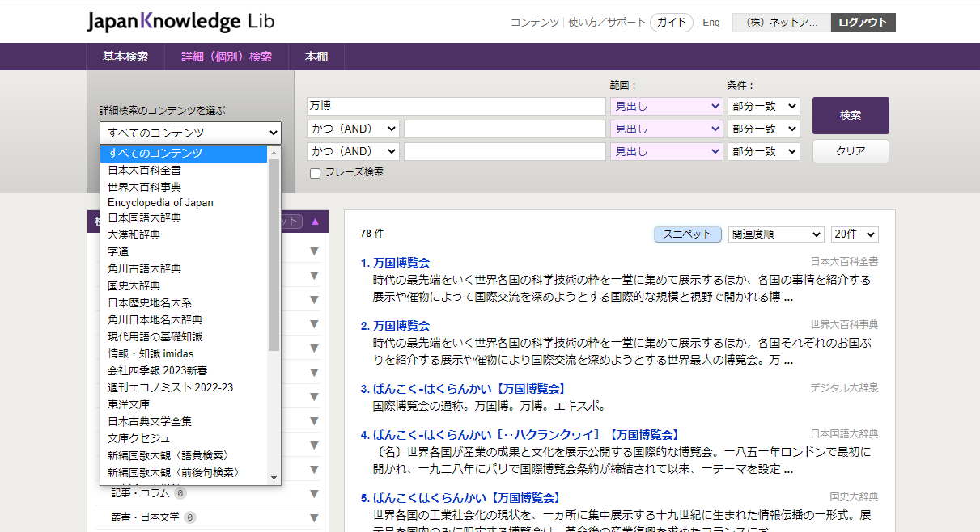Screen dimensions: 980x532
Task: Select 角川古語大辞典 from the list
Action: [184, 268]
